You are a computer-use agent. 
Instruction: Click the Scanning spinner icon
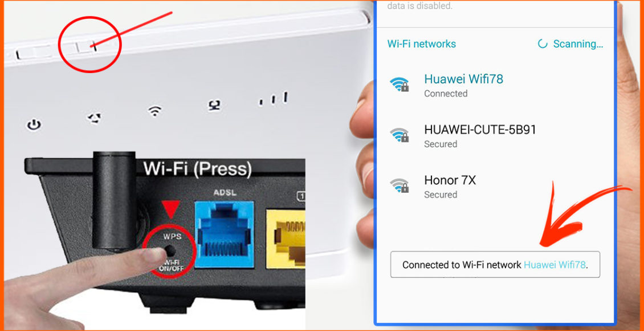click(x=543, y=43)
